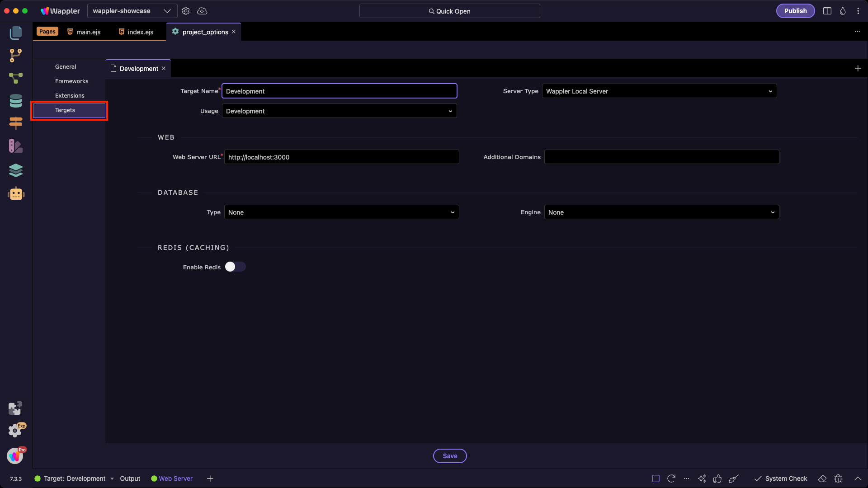Open the Output panel in status bar

130,479
